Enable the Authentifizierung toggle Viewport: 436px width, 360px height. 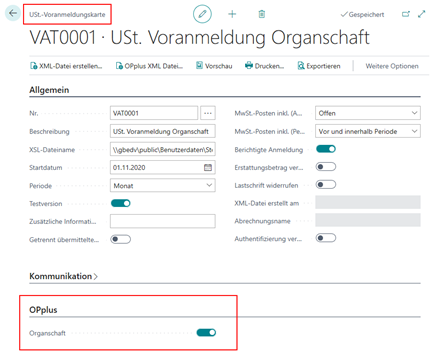point(326,238)
